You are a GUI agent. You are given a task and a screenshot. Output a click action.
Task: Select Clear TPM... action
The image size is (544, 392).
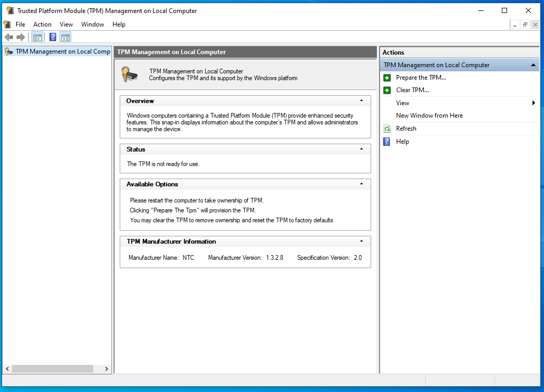tap(412, 90)
